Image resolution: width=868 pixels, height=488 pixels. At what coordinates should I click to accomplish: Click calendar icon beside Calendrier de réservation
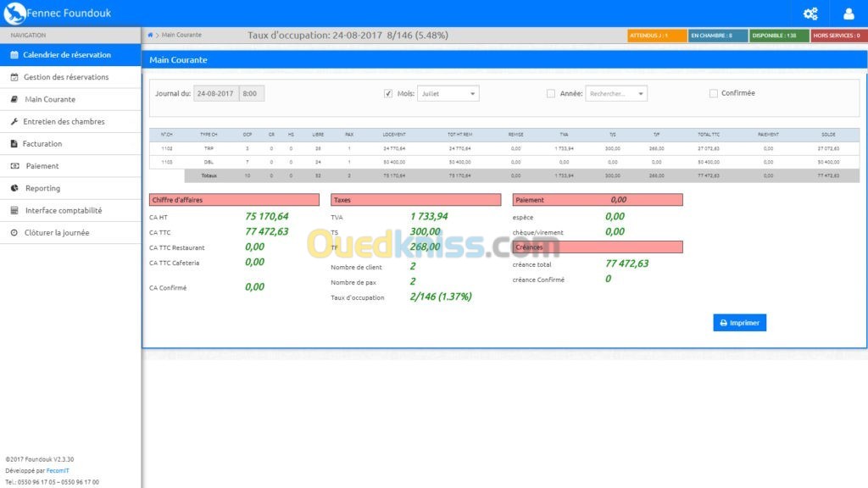[x=14, y=55]
